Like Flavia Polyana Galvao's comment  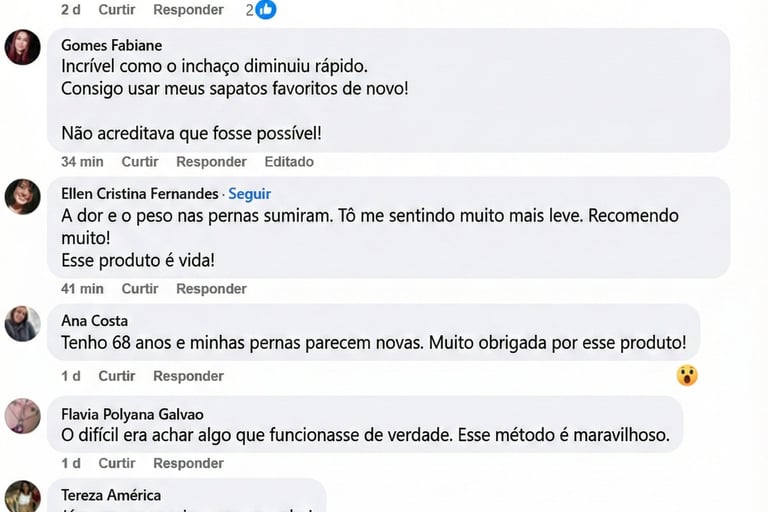[x=117, y=463]
